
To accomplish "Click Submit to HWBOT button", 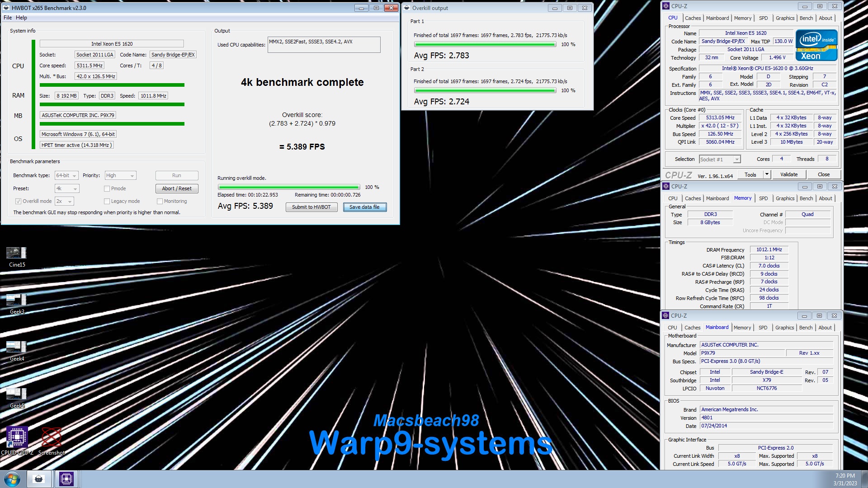I will click(x=311, y=207).
